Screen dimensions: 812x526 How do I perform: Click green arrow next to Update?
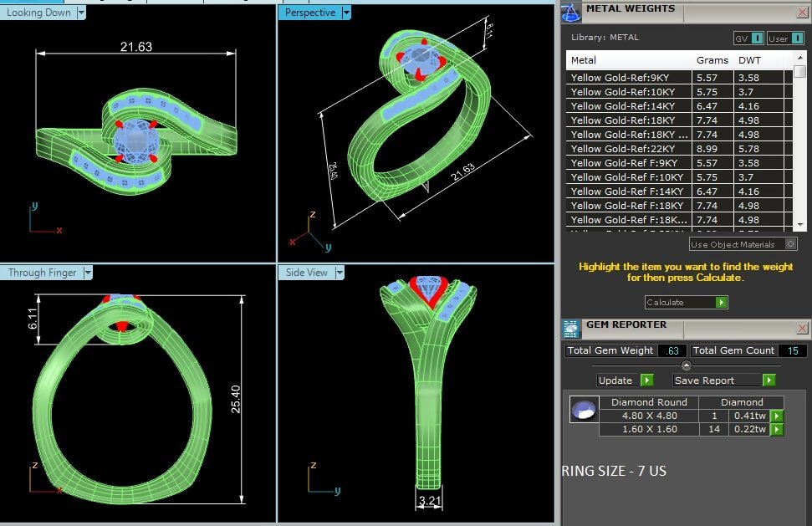point(646,380)
